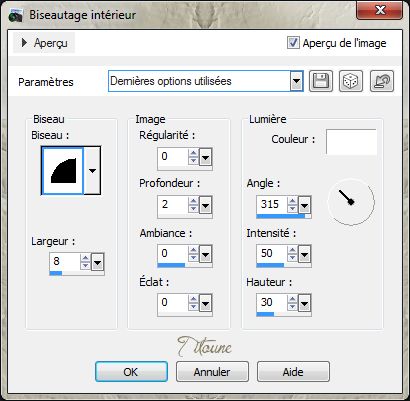410x401 pixels.
Task: Click the app icon in the title bar
Action: 15,15
